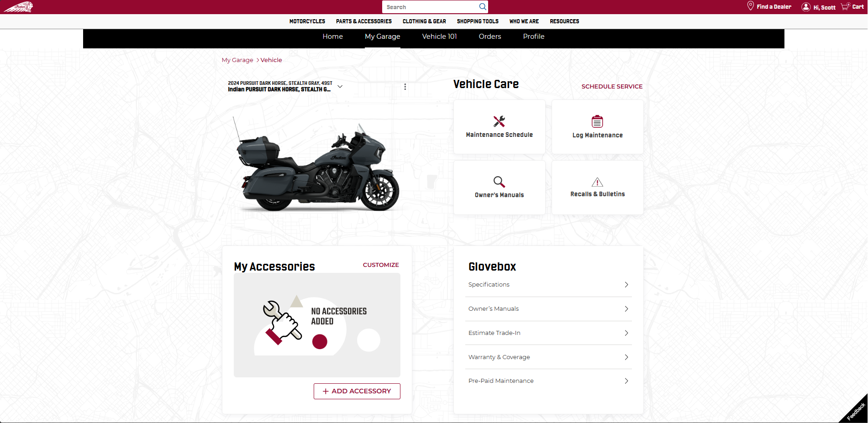Screen dimensions: 868x423
Task: Open Maintenance Schedule tools icon
Action: (499, 121)
